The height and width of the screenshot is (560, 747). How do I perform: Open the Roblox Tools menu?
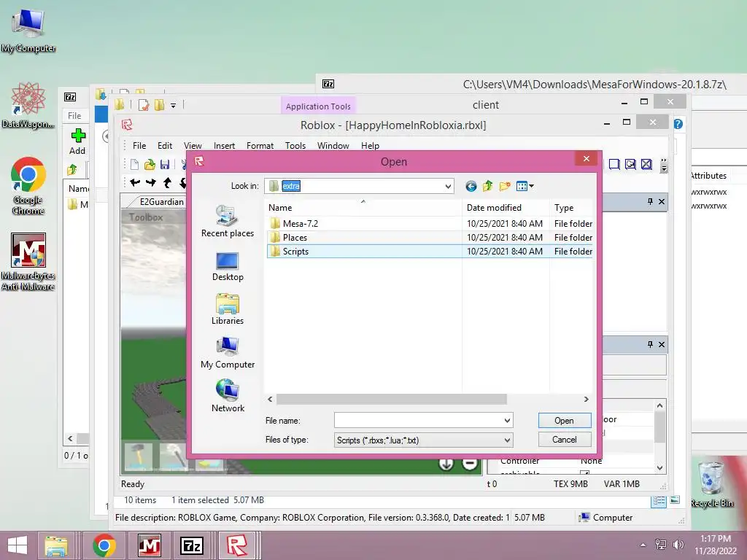295,146
